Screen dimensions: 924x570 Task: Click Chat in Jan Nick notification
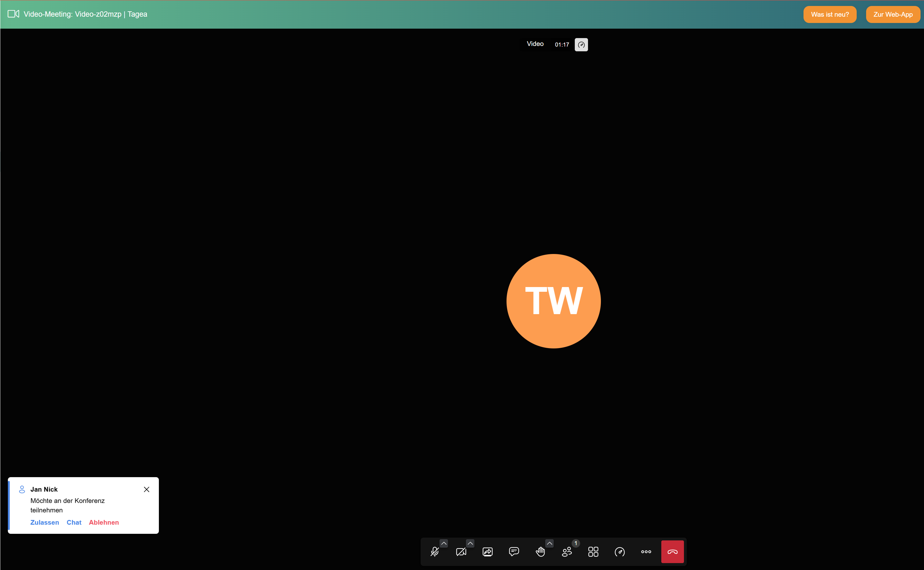(74, 522)
